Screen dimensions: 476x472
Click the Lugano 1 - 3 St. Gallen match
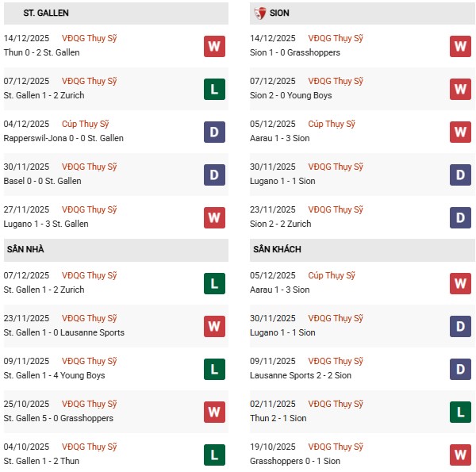tap(46, 224)
